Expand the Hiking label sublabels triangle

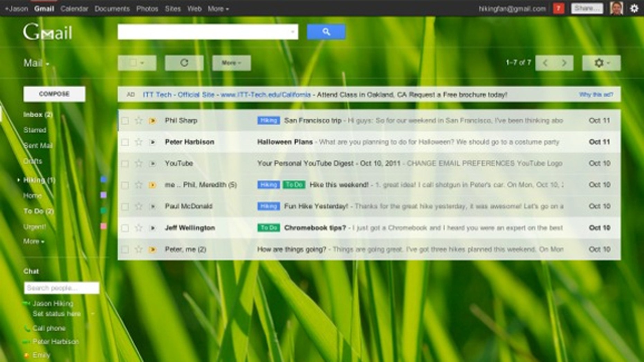point(18,180)
